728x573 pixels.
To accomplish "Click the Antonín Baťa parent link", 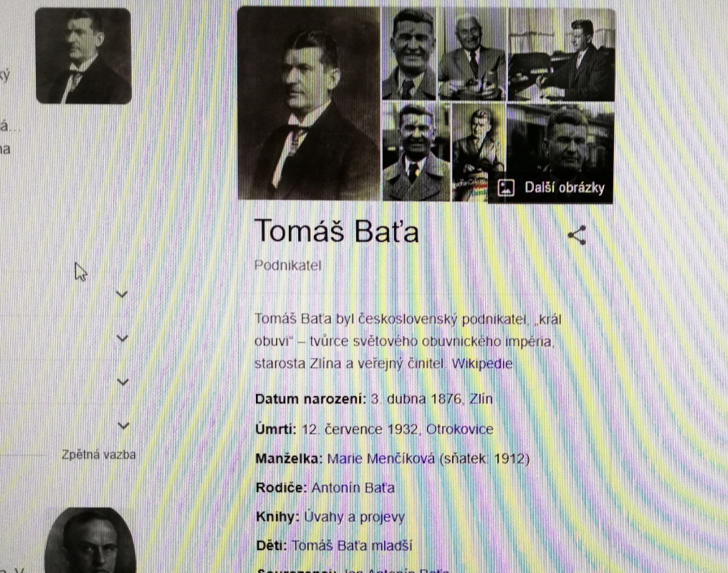I will (353, 488).
